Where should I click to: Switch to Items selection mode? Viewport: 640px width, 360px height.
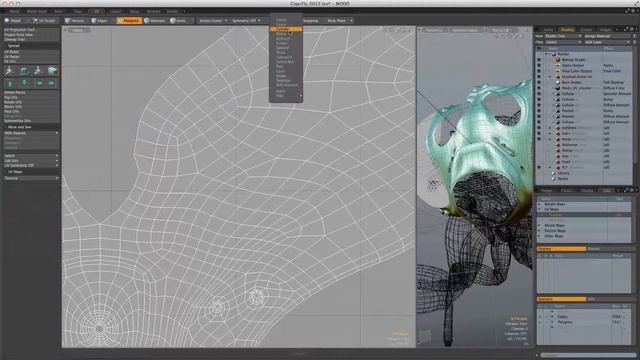(178, 20)
